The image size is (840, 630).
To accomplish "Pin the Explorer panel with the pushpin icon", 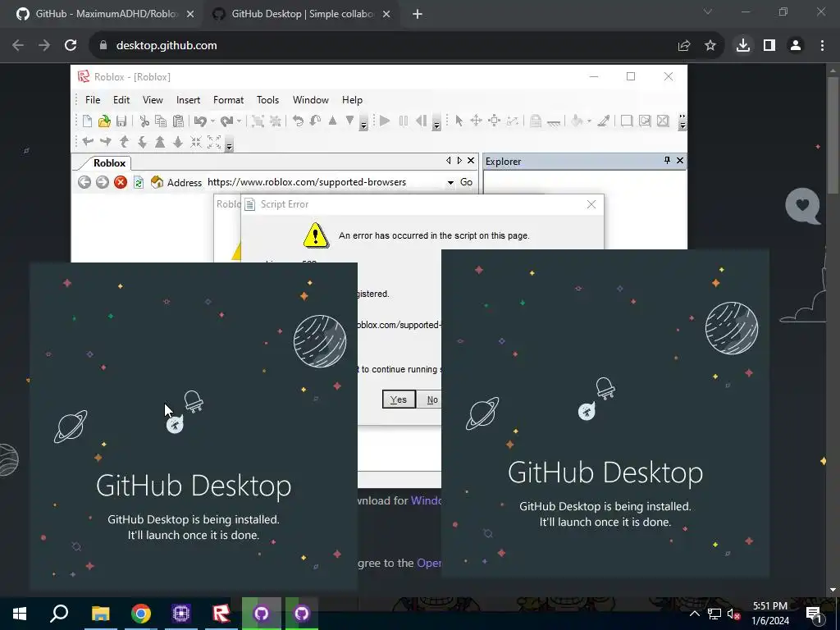I will click(667, 160).
